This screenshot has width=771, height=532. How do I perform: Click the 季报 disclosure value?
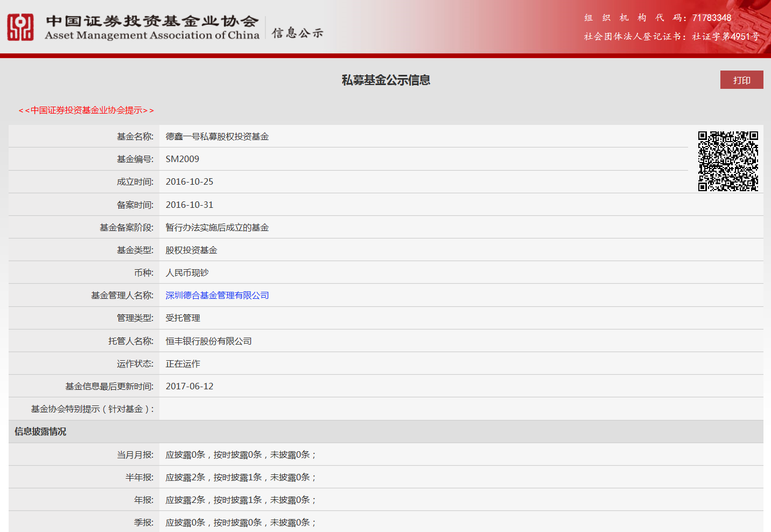[241, 522]
